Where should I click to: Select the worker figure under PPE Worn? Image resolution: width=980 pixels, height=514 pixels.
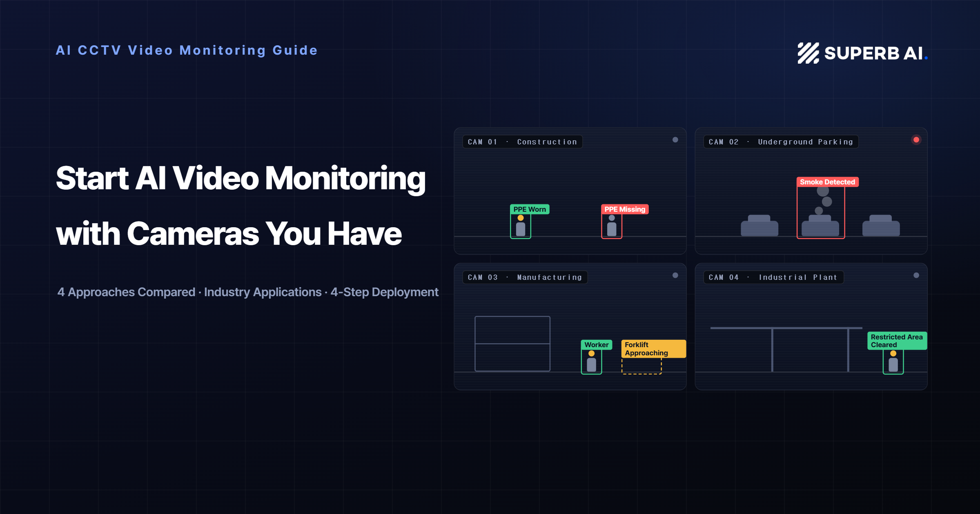click(x=521, y=226)
